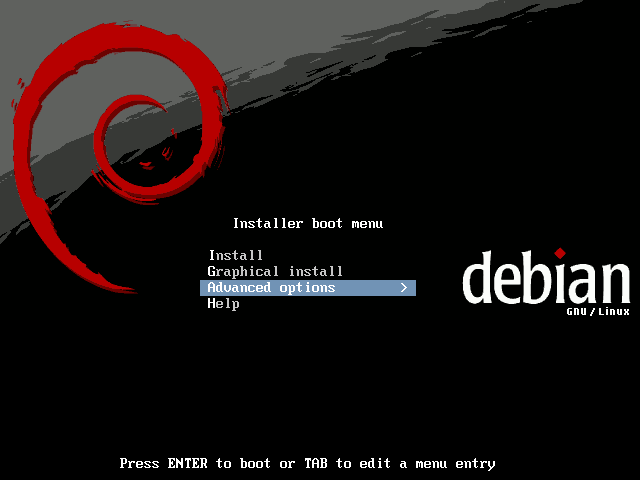The height and width of the screenshot is (480, 640).
Task: Select the Install menu entry
Action: tap(235, 256)
